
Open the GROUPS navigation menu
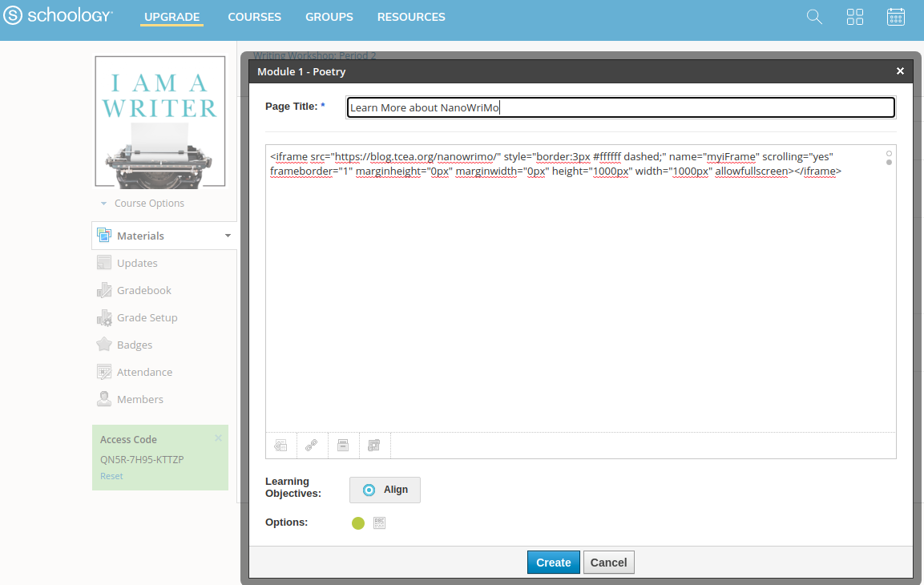pos(329,16)
